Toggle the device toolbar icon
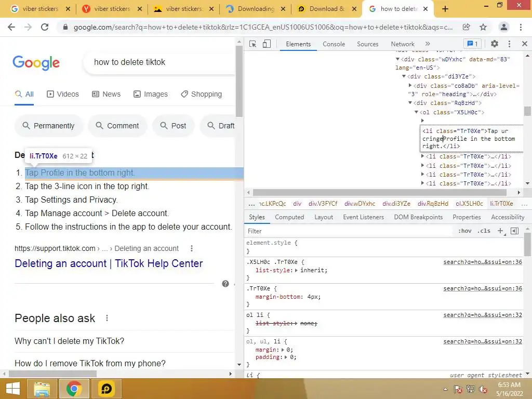Viewport: 532px width, 399px height. coord(267,44)
